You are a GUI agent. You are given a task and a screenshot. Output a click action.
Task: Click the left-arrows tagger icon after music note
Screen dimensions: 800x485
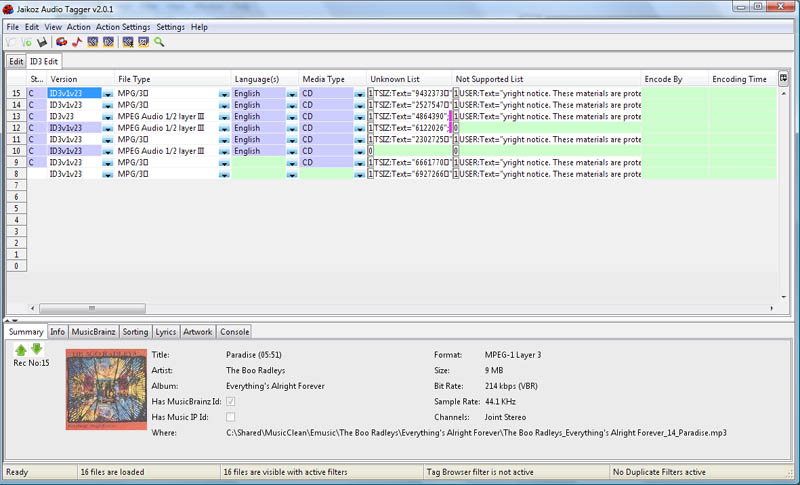click(92, 42)
